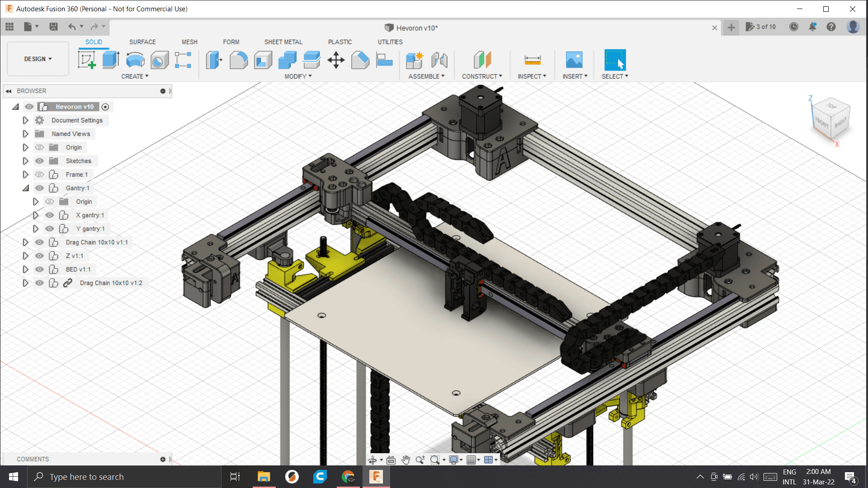The width and height of the screenshot is (868, 488).
Task: Switch to the PLASTIC tab
Action: tap(340, 42)
